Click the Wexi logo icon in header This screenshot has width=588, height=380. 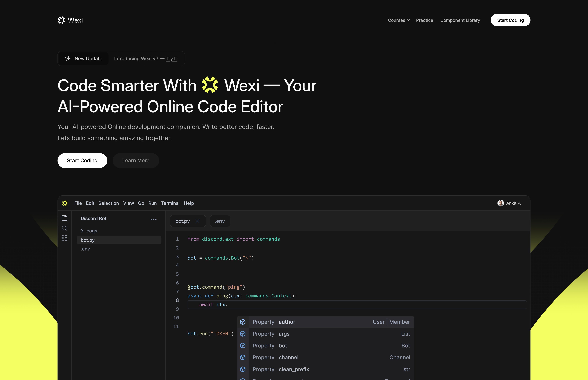click(61, 20)
